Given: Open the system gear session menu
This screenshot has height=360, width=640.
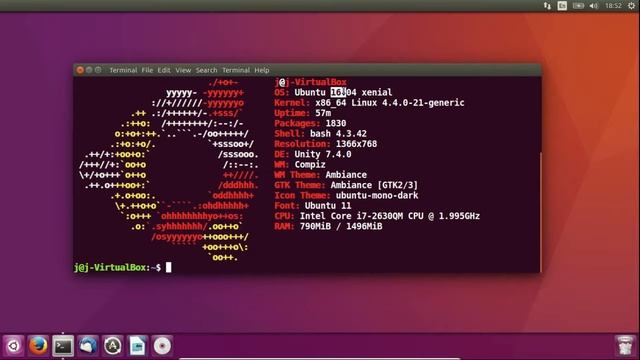Looking at the screenshot, I should click(x=631, y=6).
